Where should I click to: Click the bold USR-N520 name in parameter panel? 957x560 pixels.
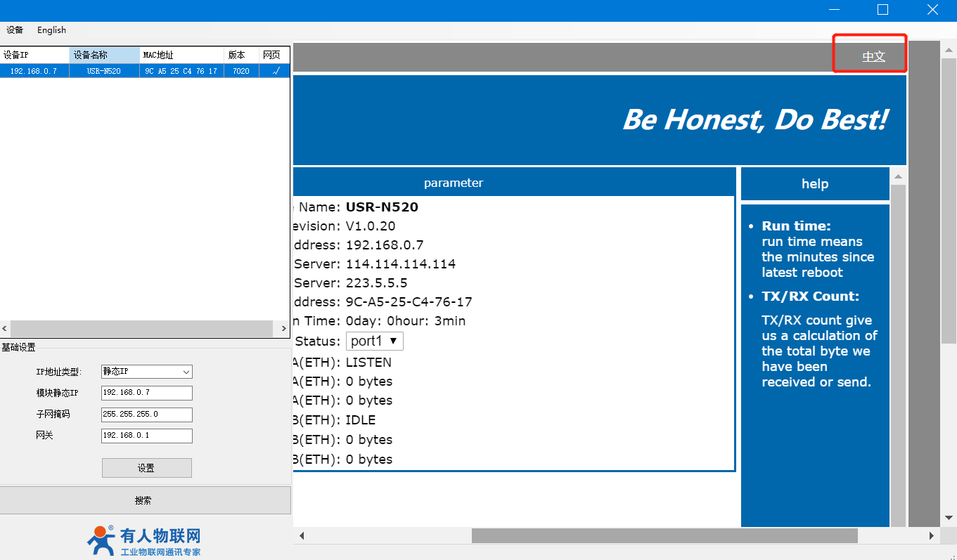(x=382, y=207)
